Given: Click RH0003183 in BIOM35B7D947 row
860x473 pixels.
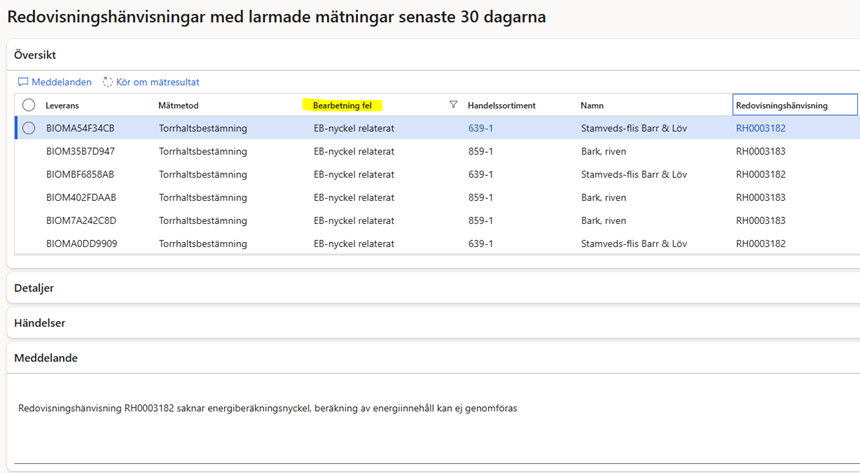Looking at the screenshot, I should [x=761, y=151].
